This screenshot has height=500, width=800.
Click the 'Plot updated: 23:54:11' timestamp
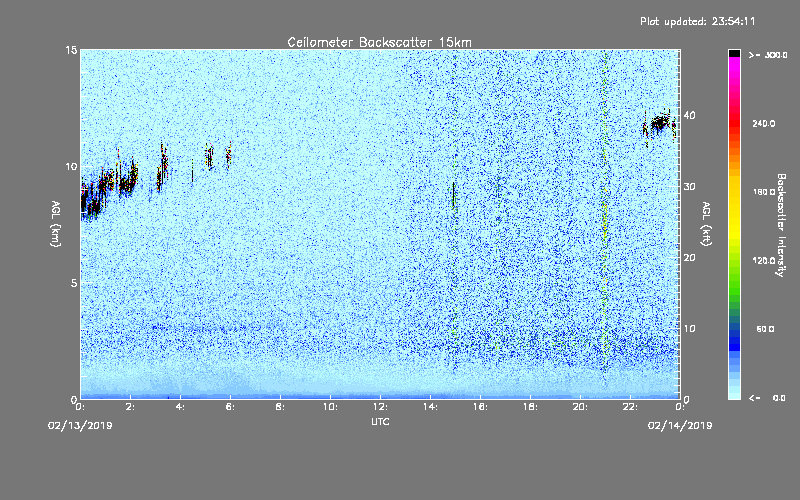[697, 21]
